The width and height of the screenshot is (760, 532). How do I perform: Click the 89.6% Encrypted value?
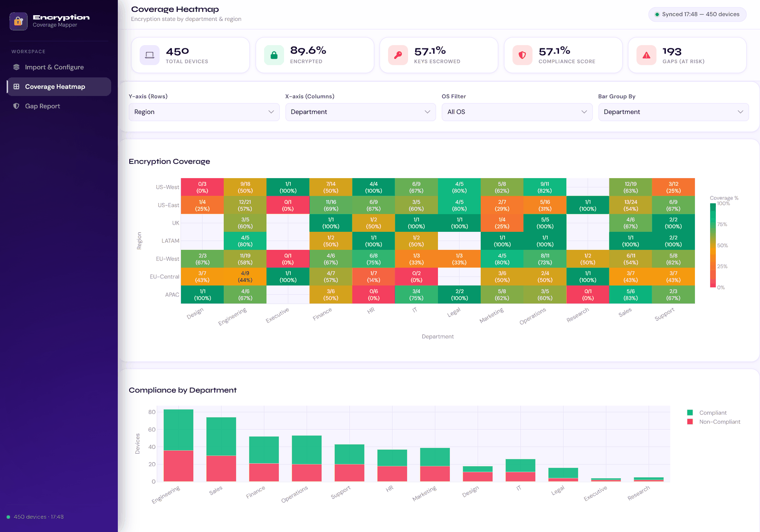coord(308,50)
